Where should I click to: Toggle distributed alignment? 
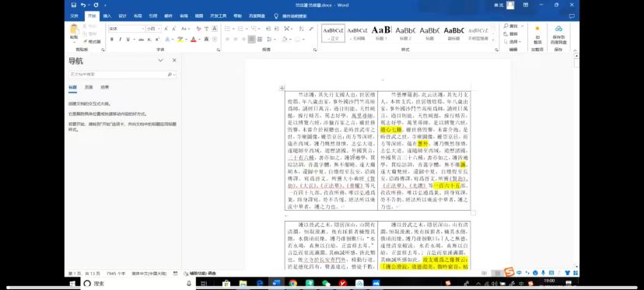259,40
